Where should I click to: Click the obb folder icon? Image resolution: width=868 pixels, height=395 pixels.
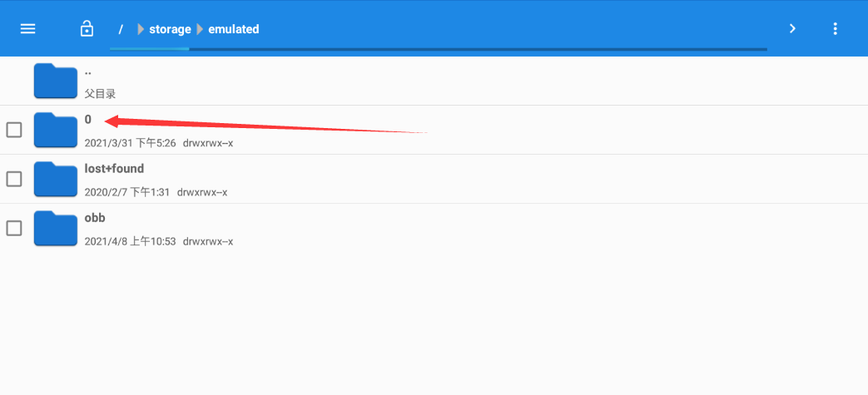[x=55, y=228]
